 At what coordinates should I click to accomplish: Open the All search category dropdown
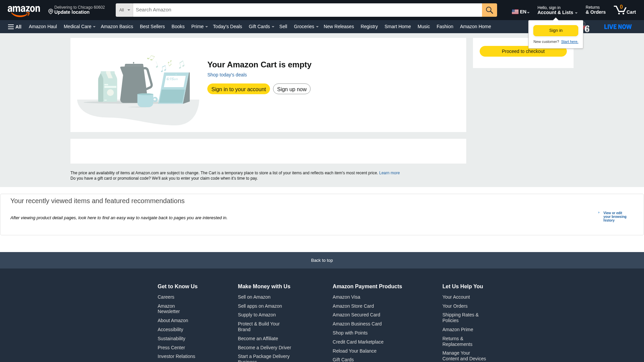124,10
